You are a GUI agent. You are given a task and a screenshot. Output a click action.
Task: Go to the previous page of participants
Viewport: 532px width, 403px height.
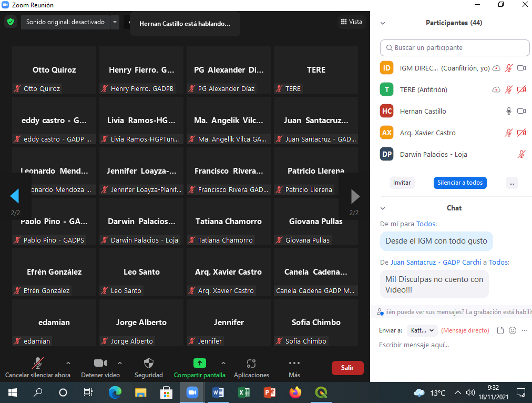coord(15,196)
